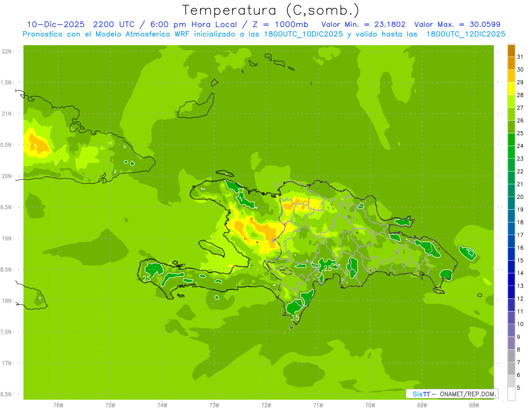Screen dimensions: 532x411
Task: Click the '69W' longitude axis label
Action: pyautogui.click(x=422, y=405)
